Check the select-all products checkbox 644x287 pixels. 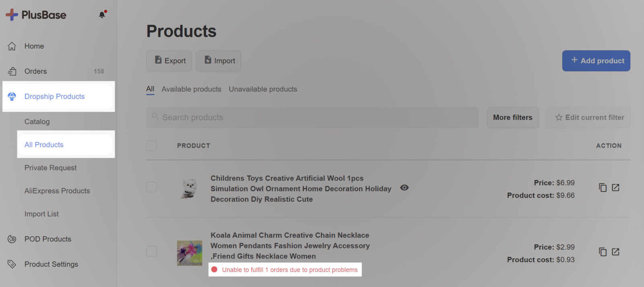point(152,146)
